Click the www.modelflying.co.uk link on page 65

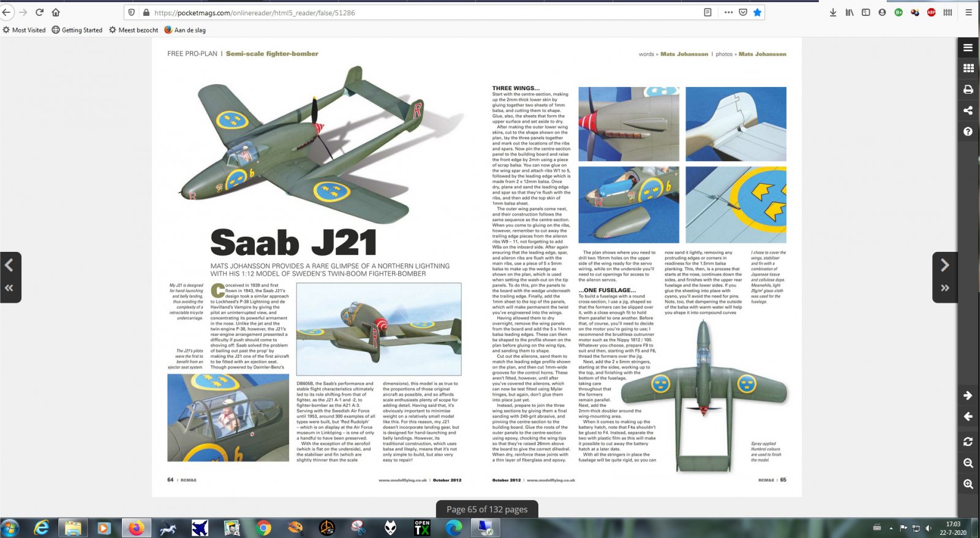tap(551, 480)
